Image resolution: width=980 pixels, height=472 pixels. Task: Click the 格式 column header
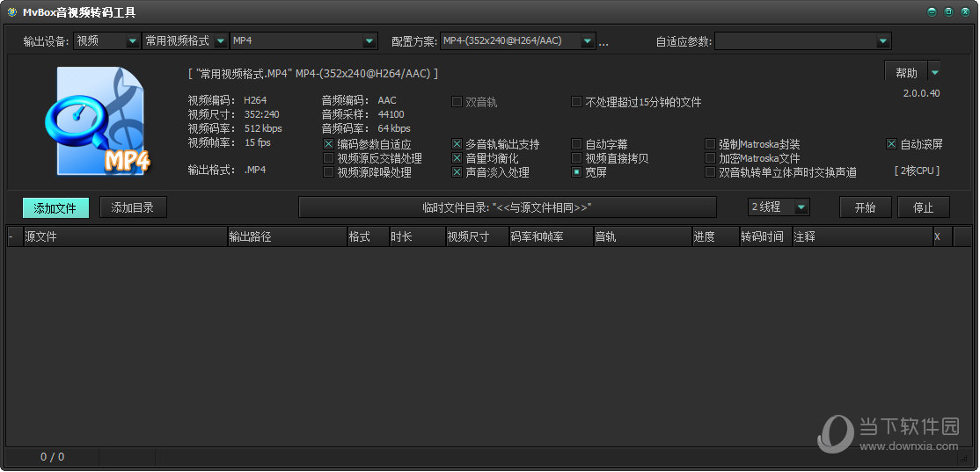click(x=369, y=236)
